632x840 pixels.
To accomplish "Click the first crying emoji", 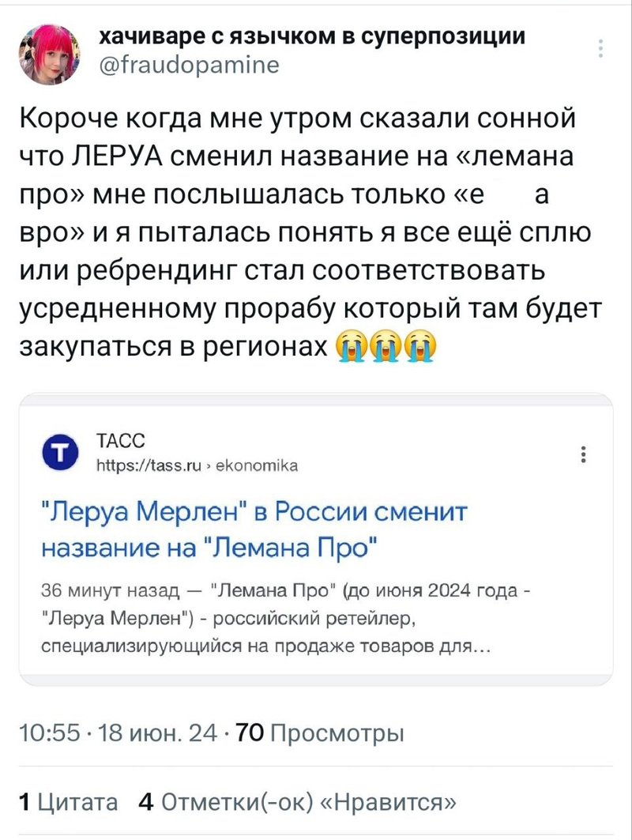I will click(x=351, y=345).
